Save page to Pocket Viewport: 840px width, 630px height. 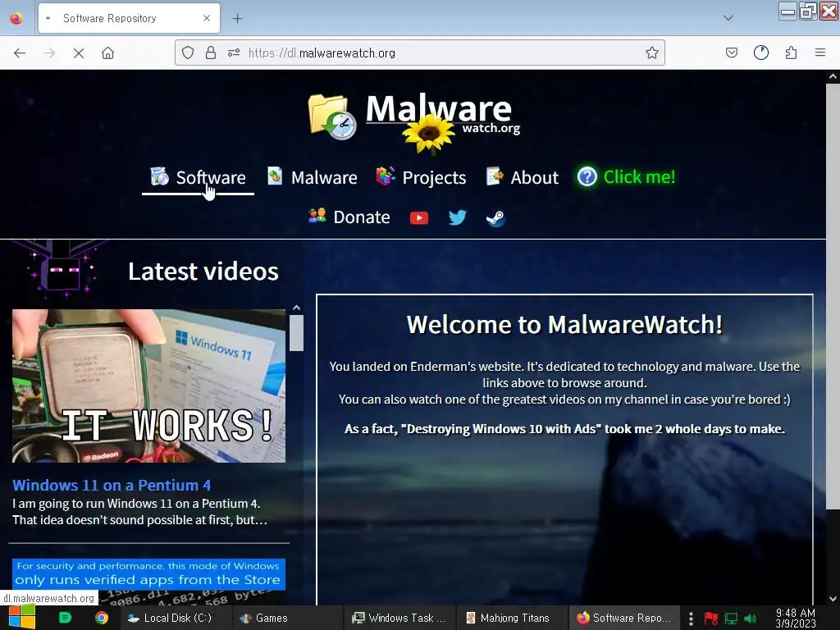coord(731,52)
